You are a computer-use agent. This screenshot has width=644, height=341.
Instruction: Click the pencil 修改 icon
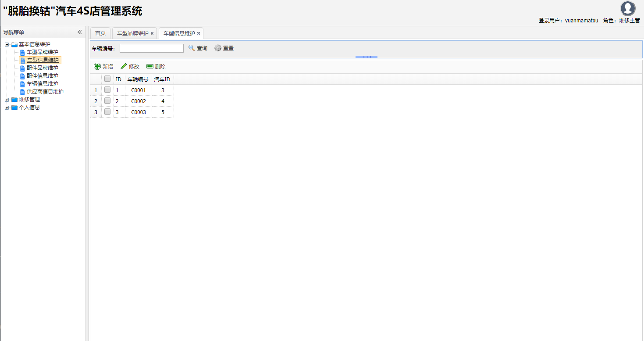click(124, 66)
